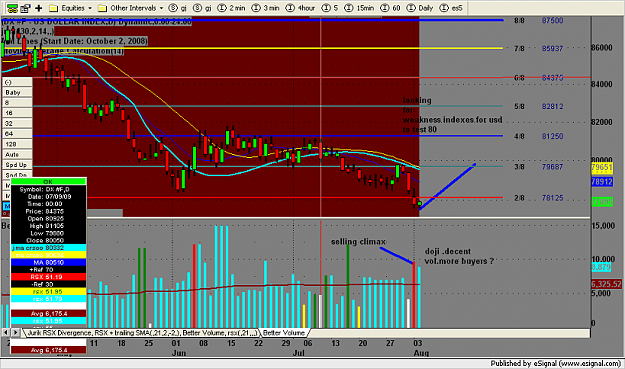
Task: Switch to the 2 min interval
Action: pyautogui.click(x=232, y=8)
